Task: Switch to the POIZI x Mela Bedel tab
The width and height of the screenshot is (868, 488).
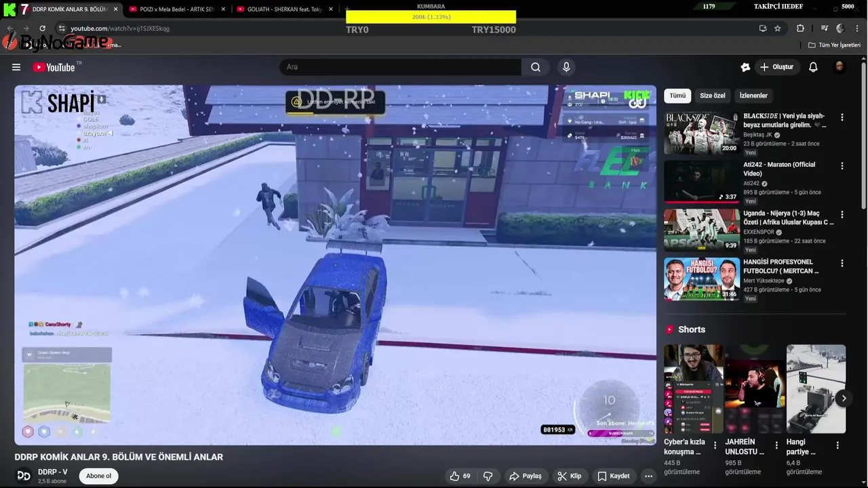Action: [176, 9]
